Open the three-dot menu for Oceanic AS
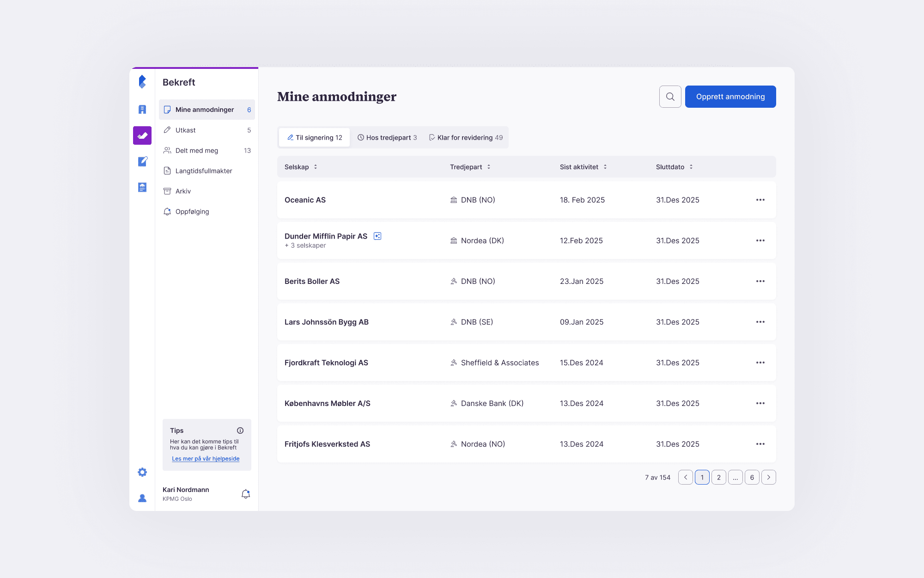The height and width of the screenshot is (578, 924). pos(760,200)
